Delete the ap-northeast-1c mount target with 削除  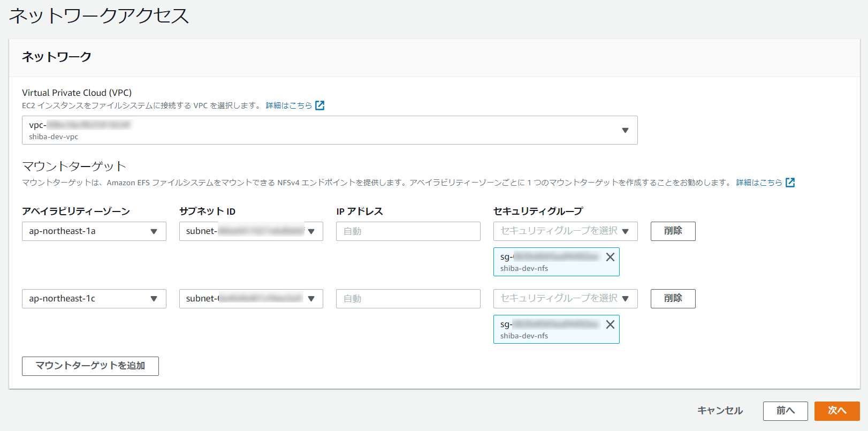673,299
